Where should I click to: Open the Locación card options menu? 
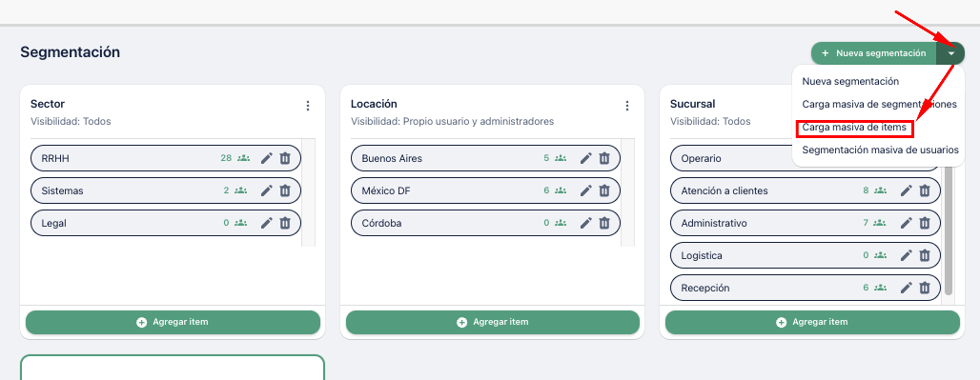pyautogui.click(x=627, y=106)
